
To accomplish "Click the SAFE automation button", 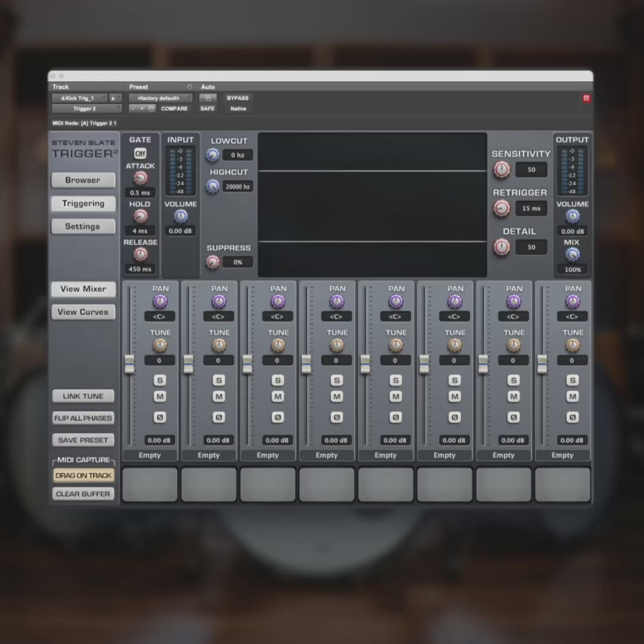I will [208, 109].
